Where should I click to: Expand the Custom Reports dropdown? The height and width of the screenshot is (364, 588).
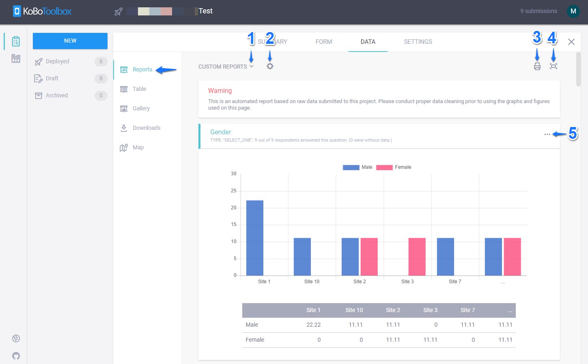coord(226,67)
